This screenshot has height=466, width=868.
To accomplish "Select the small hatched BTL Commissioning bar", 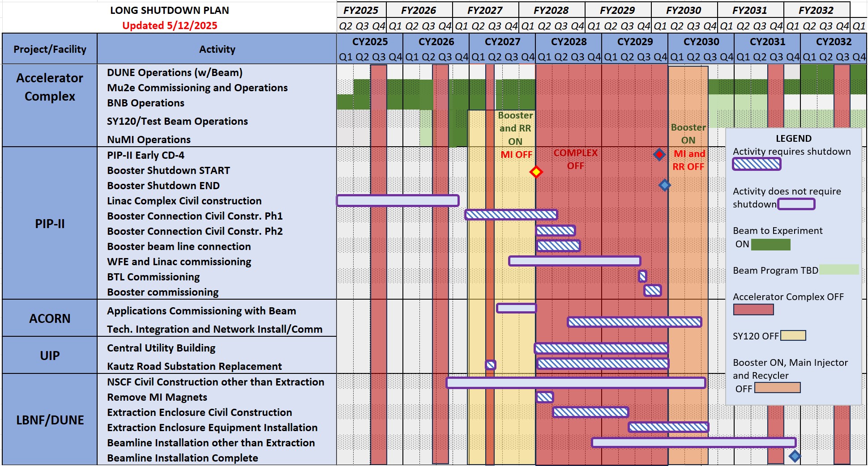I will pyautogui.click(x=642, y=276).
